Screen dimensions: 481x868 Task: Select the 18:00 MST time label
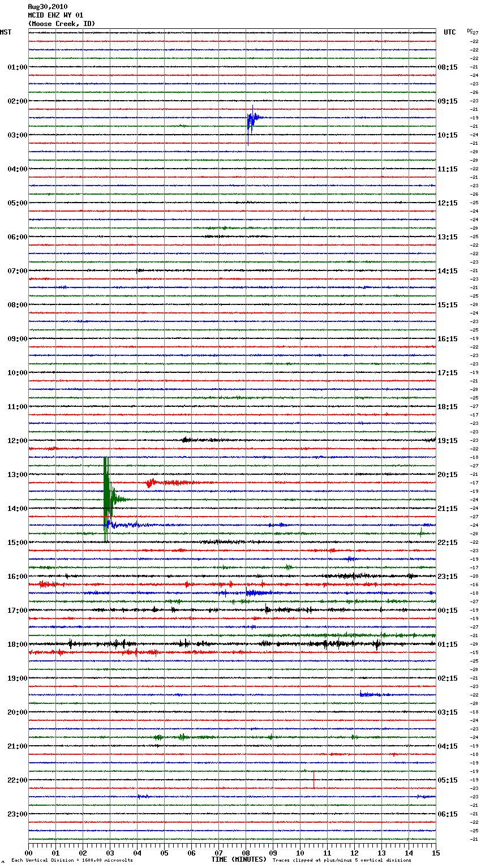[17, 644]
